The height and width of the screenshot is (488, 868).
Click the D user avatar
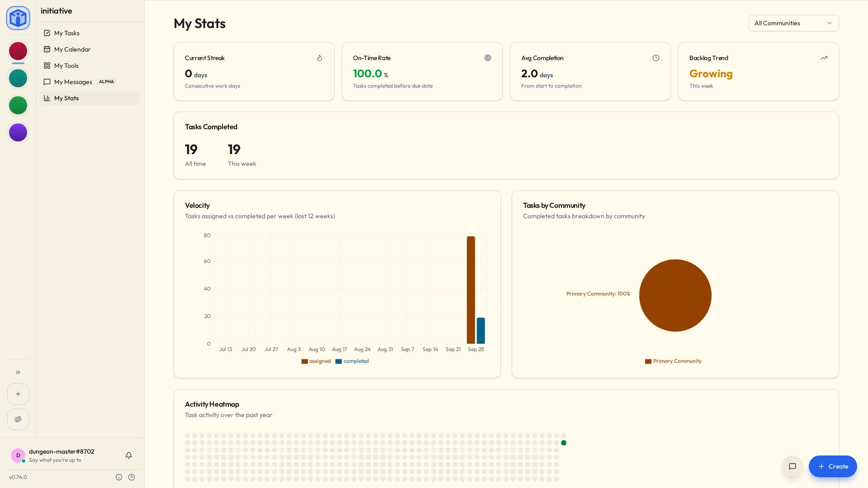(x=18, y=455)
